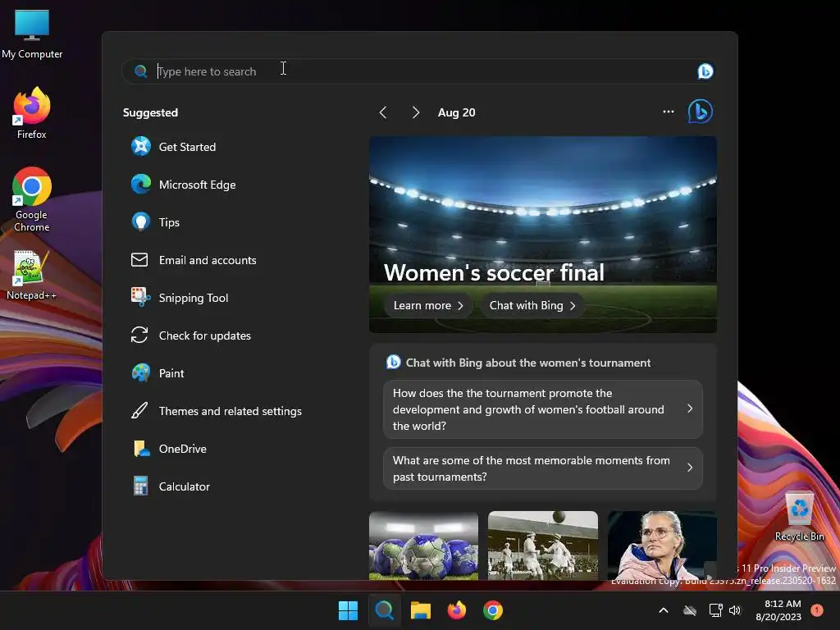Click the Bing icon inside search box
The height and width of the screenshot is (630, 840).
pos(705,71)
